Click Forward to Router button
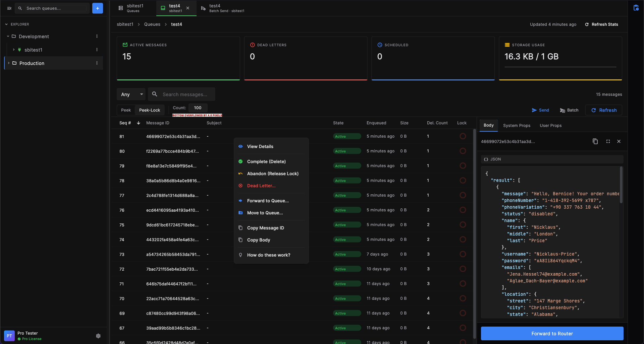The height and width of the screenshot is (344, 644). click(552, 334)
